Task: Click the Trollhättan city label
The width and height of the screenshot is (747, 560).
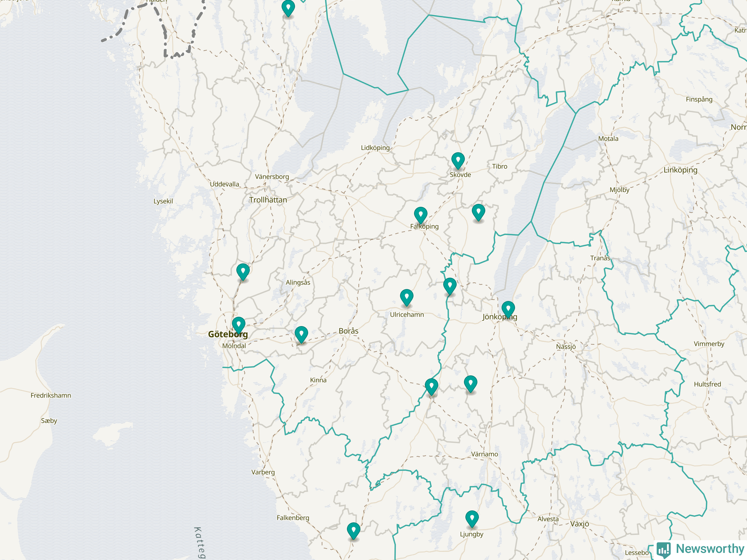Action: pos(268,200)
